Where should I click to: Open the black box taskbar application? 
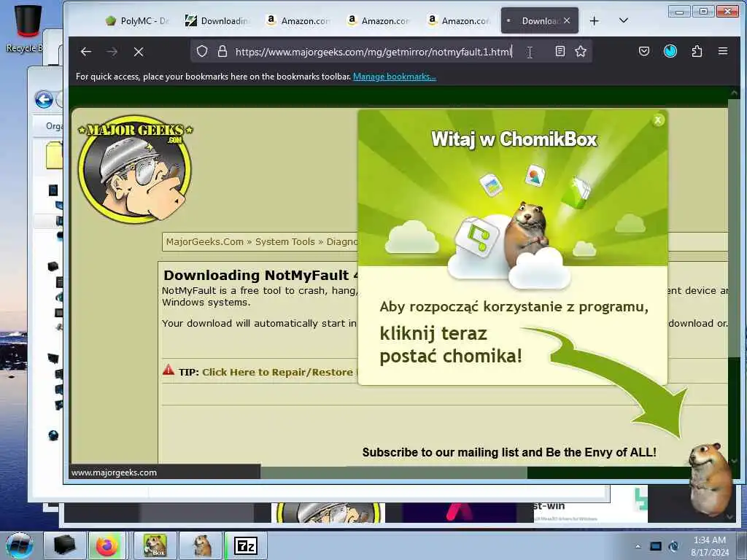pyautogui.click(x=65, y=545)
